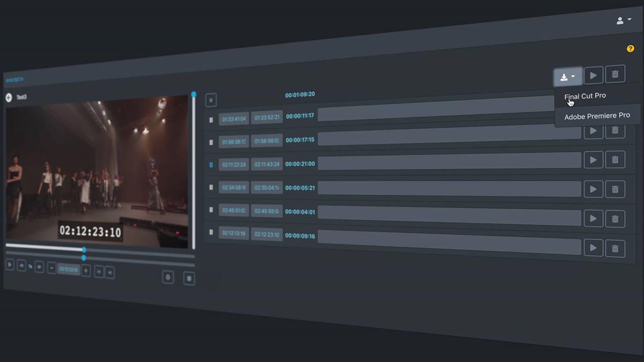The image size is (644, 362).
Task: Edit description of 00:00:21:00 clip
Action: tap(450, 161)
